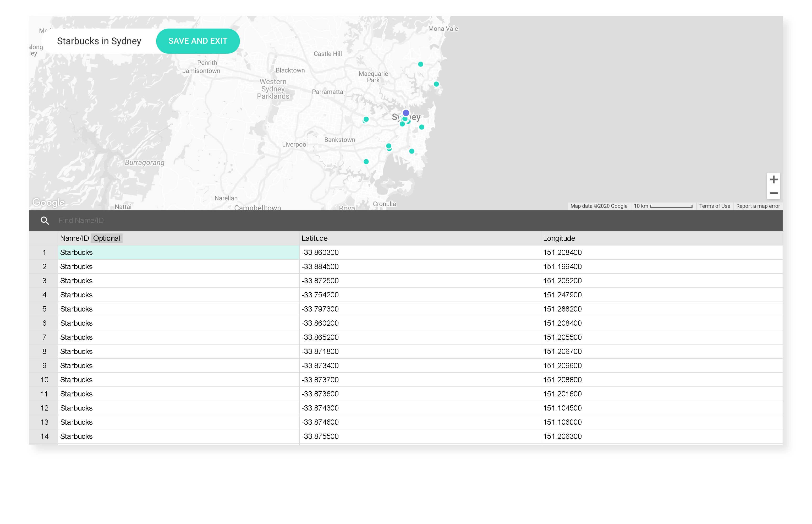Select latitude cell -33.873600
This screenshot has height=524, width=812.
420,394
